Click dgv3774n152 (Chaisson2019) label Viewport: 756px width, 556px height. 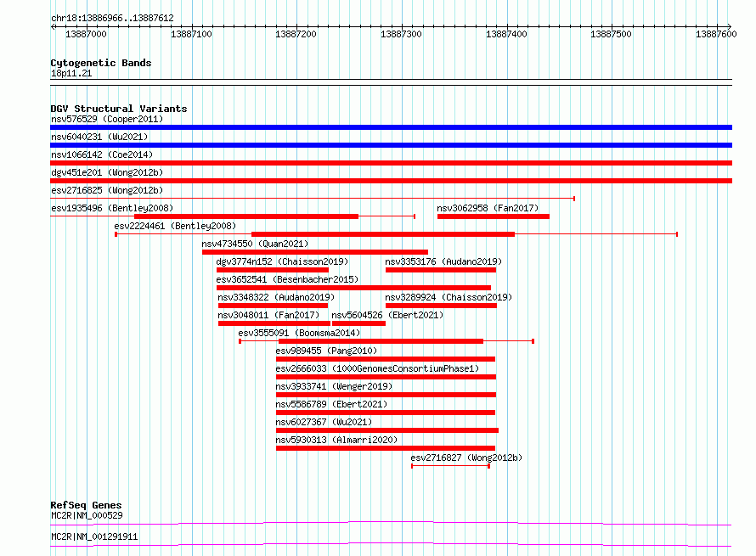282,261
